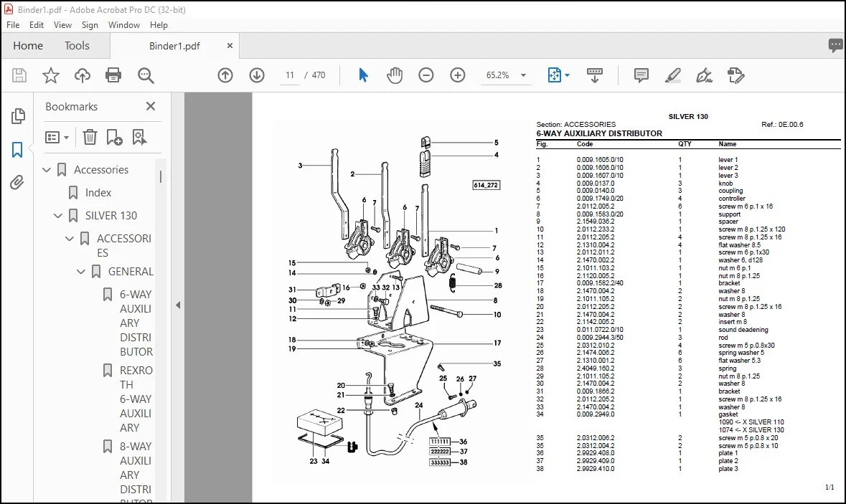Zoom in with the plus button
846x504 pixels.
458,75
